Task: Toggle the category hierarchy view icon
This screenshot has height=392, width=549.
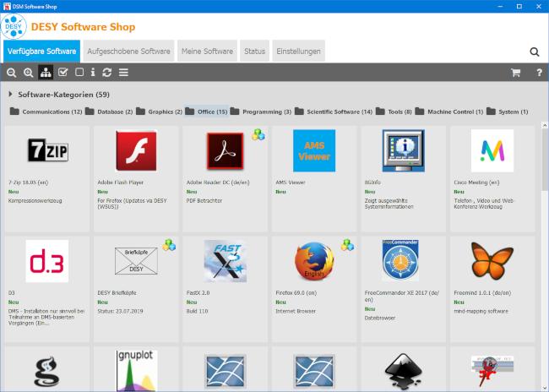Action: pos(46,73)
